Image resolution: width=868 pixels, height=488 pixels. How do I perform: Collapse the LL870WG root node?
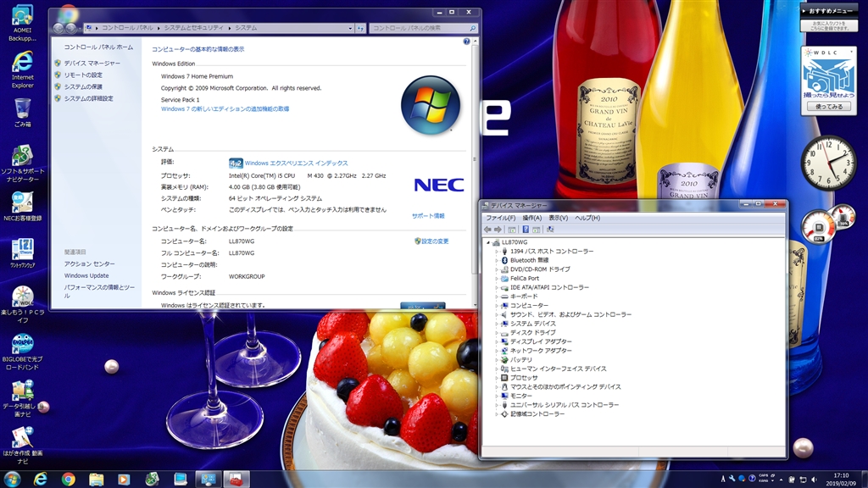(x=488, y=242)
